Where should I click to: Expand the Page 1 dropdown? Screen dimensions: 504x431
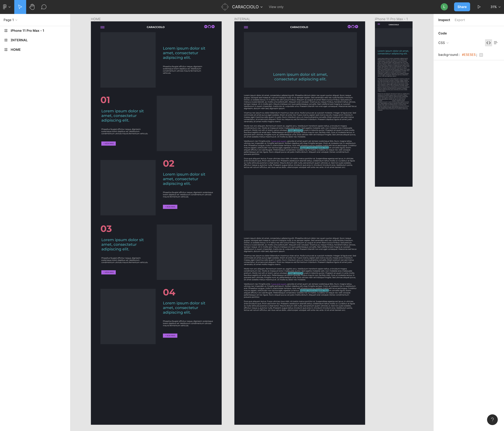(10, 20)
